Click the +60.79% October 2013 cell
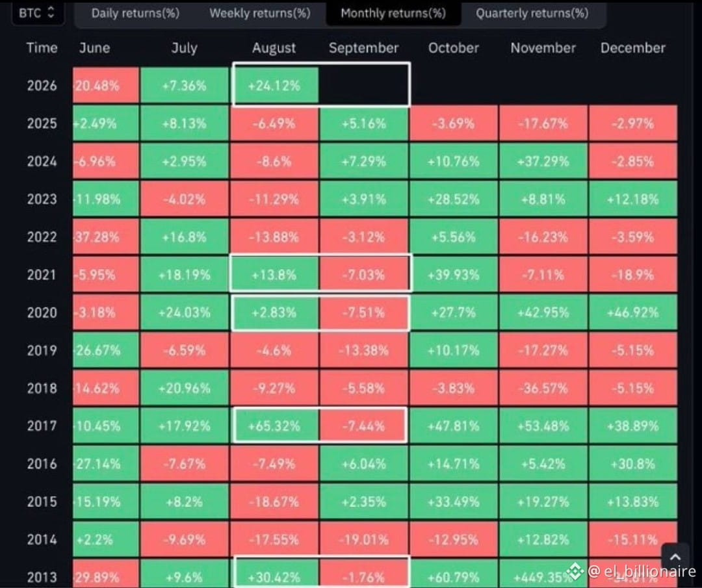 454,574
